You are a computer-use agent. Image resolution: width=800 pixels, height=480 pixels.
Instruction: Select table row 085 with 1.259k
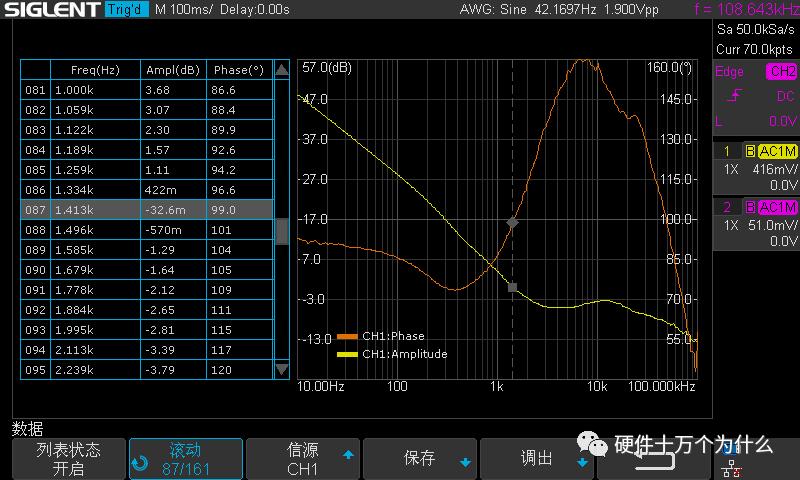click(147, 170)
